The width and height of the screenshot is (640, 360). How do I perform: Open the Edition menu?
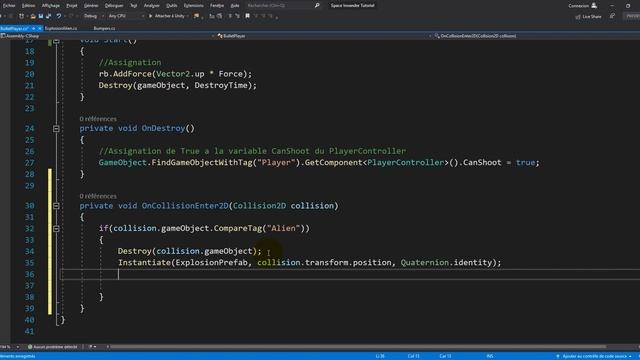[29, 6]
